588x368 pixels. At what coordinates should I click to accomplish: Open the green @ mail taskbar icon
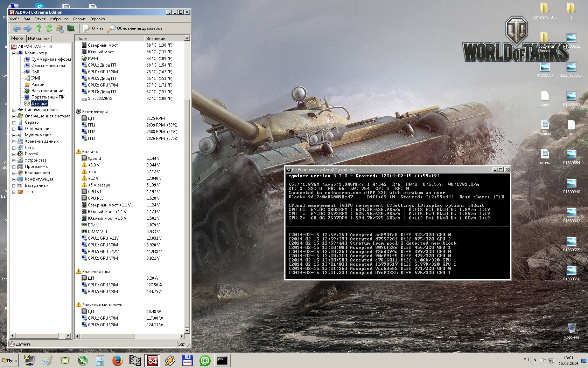click(205, 361)
